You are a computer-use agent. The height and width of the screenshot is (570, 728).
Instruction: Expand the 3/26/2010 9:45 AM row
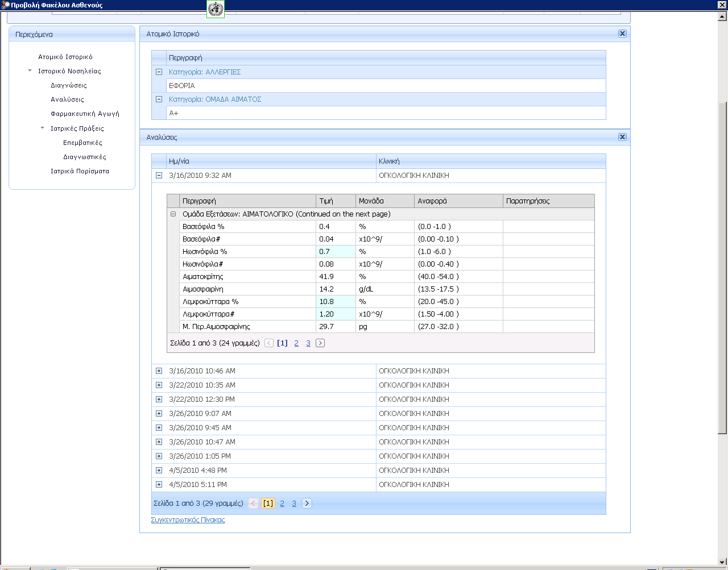point(159,428)
